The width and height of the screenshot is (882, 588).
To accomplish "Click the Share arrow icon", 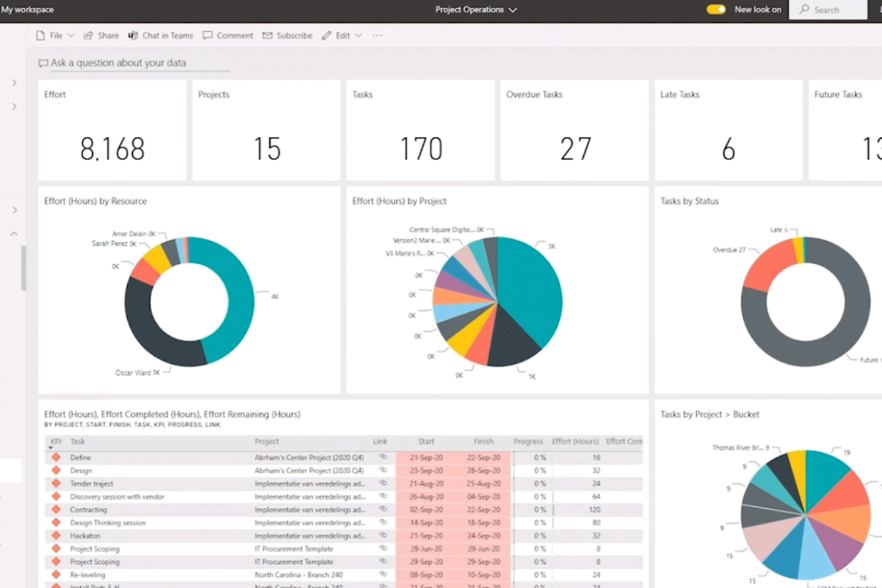I will 88,35.
